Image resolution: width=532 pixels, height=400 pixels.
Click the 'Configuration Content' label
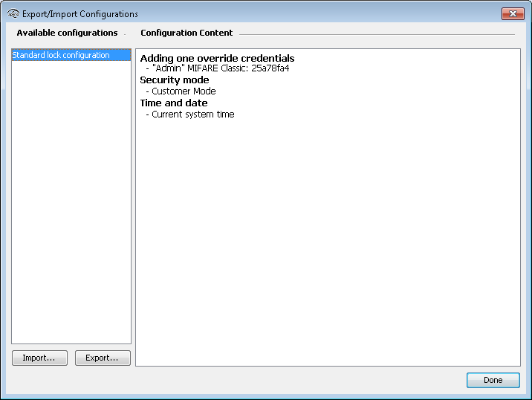[x=186, y=33]
